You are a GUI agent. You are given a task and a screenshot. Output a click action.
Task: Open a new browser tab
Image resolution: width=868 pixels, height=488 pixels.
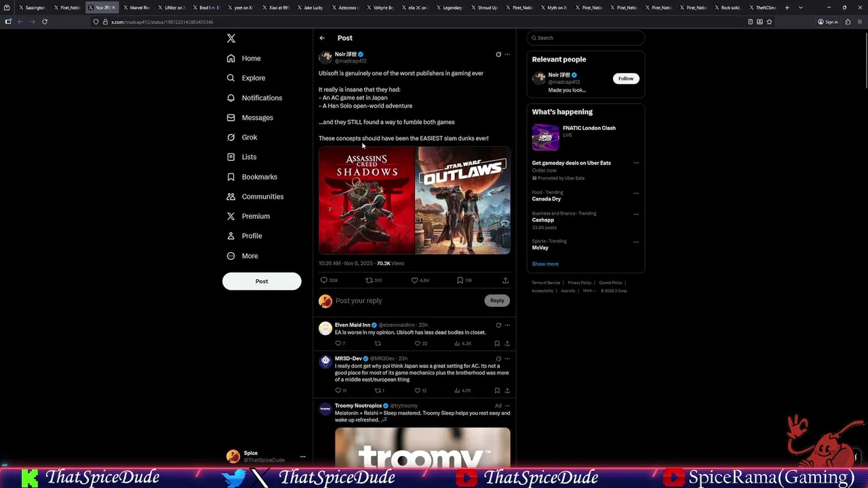click(x=787, y=7)
